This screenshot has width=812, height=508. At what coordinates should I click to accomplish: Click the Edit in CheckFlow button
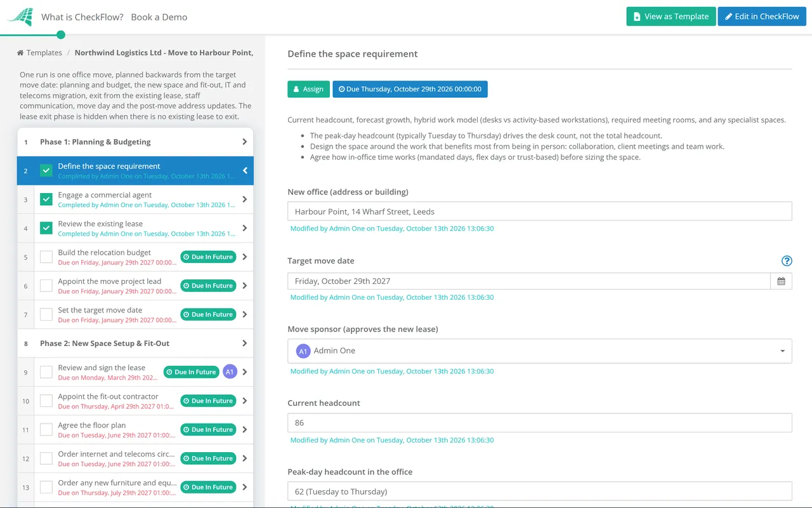pos(762,17)
